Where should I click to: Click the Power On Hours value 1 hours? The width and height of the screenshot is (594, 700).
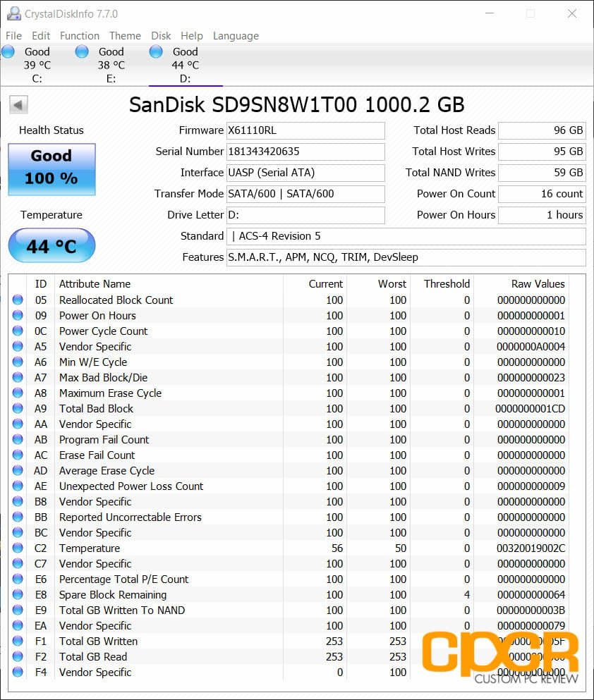[542, 215]
